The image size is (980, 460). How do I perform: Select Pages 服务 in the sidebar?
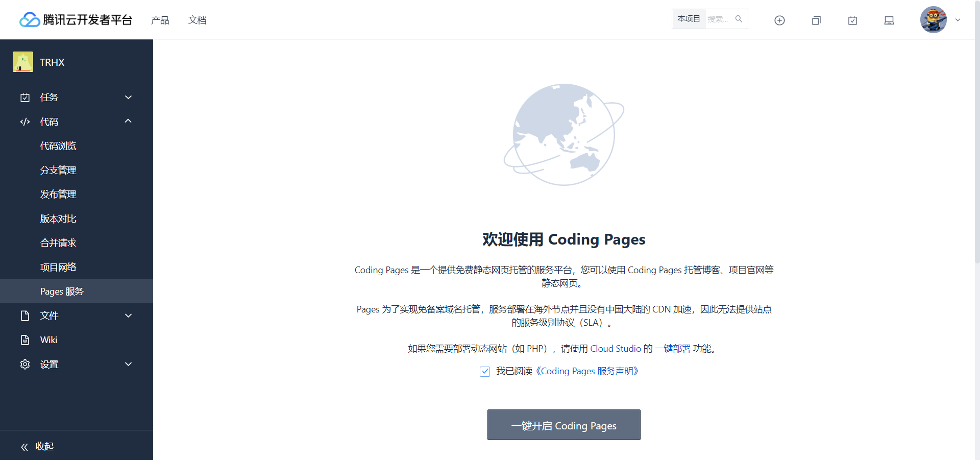77,291
